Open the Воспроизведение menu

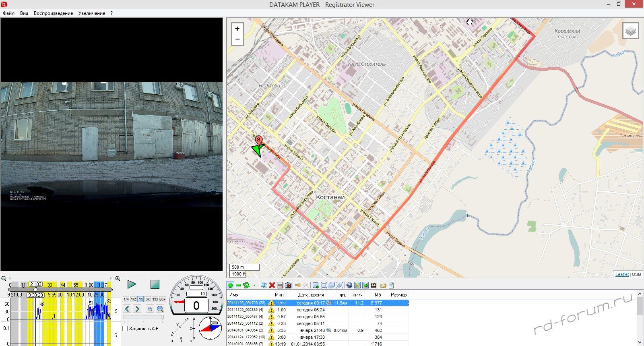pos(53,13)
